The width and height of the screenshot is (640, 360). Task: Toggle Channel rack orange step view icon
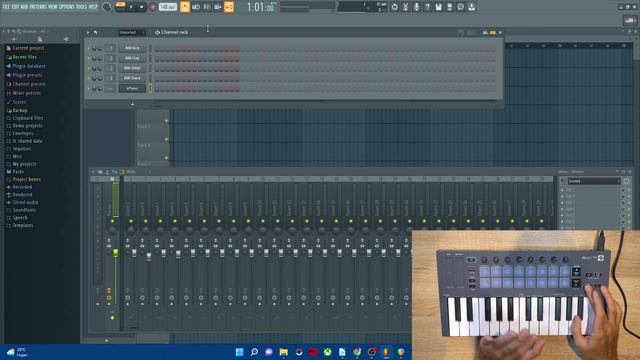pyautogui.click(x=493, y=32)
